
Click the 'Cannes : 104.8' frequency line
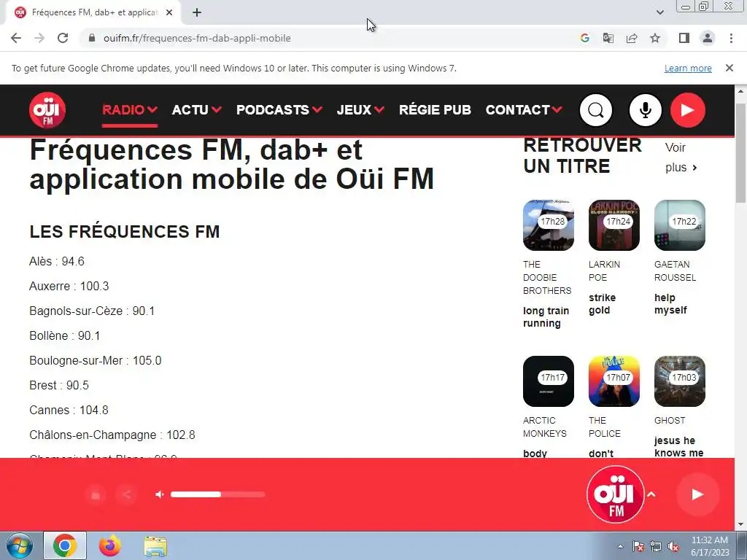[69, 410]
